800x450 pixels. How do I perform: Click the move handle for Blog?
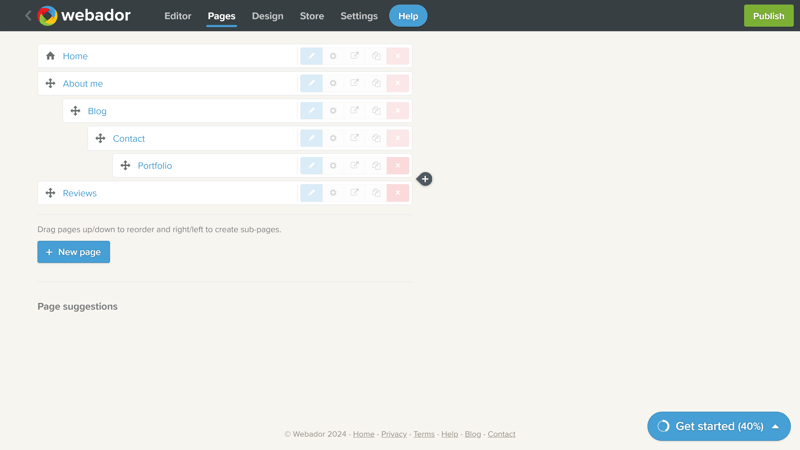click(x=75, y=111)
